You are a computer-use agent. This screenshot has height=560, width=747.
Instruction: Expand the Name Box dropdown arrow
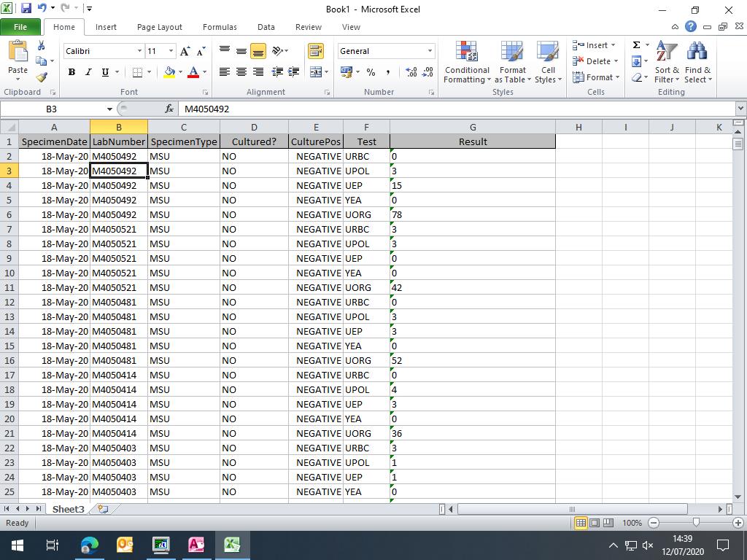pos(109,109)
